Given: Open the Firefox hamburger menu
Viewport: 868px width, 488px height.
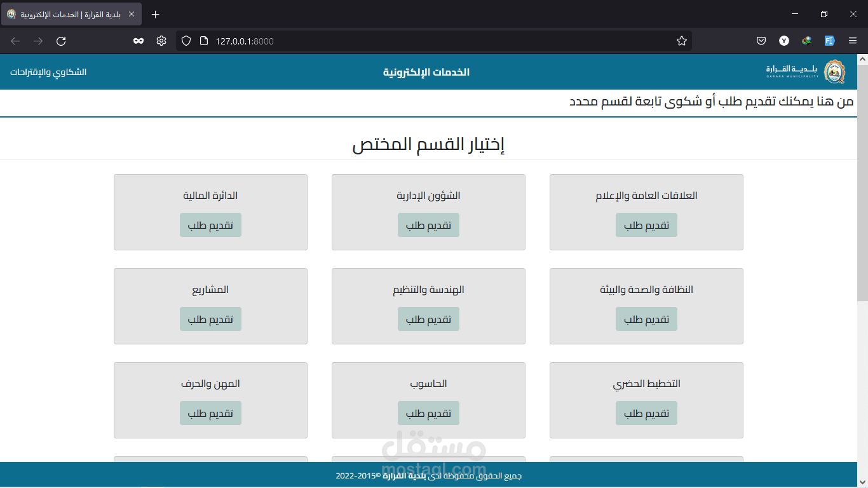Looking at the screenshot, I should 853,41.
